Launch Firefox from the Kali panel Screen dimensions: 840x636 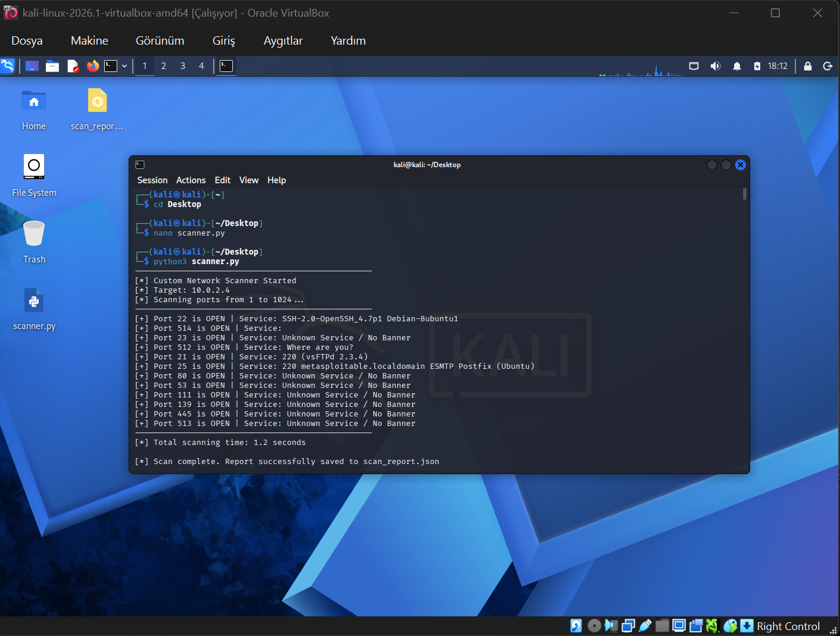[92, 66]
